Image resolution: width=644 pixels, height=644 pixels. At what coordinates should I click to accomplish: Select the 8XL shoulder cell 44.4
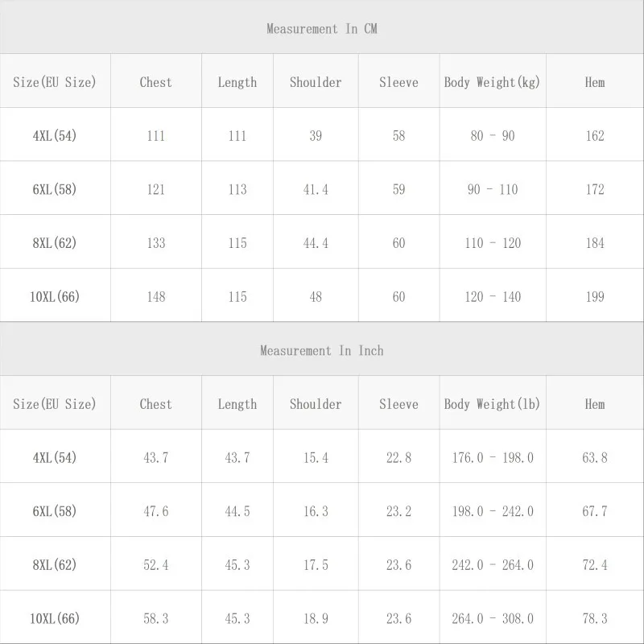point(316,243)
